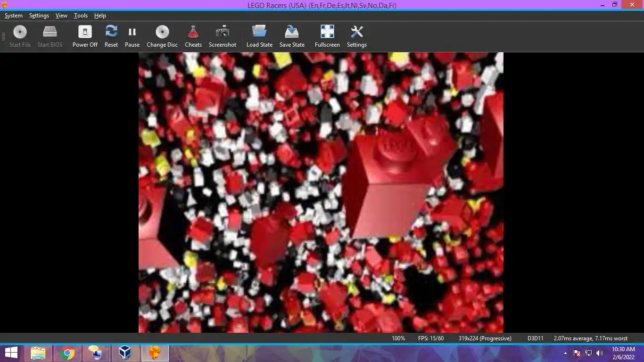
Task: Click the Start File disc icon
Action: (x=20, y=32)
